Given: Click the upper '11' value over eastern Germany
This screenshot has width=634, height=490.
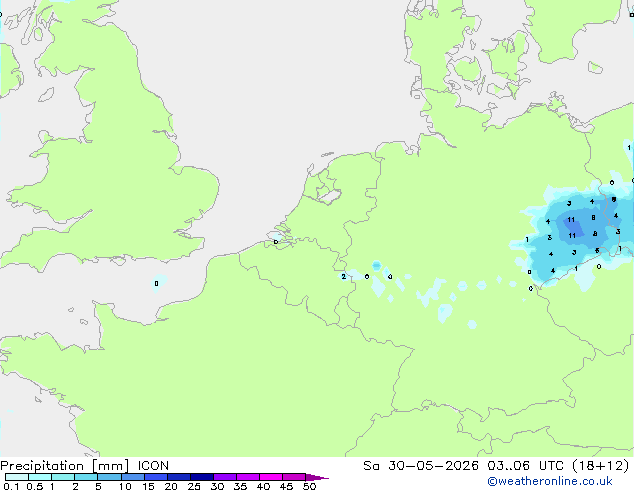Looking at the screenshot, I should tap(571, 220).
